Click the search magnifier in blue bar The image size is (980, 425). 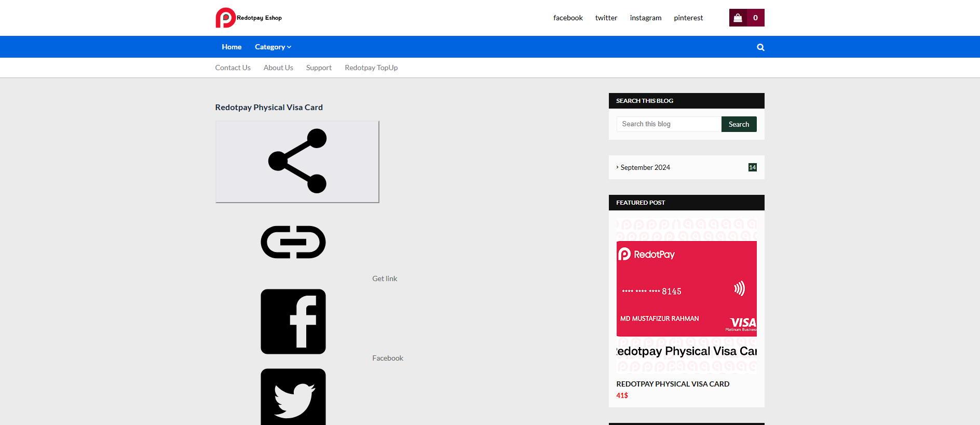760,47
